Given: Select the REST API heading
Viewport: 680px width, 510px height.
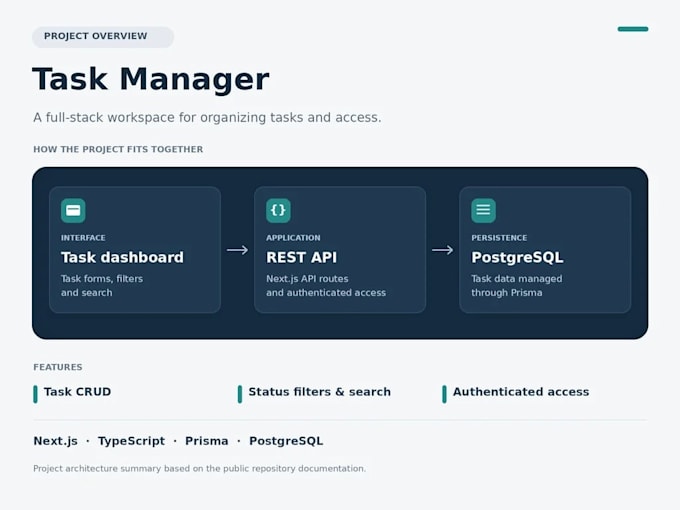Looking at the screenshot, I should click(301, 257).
